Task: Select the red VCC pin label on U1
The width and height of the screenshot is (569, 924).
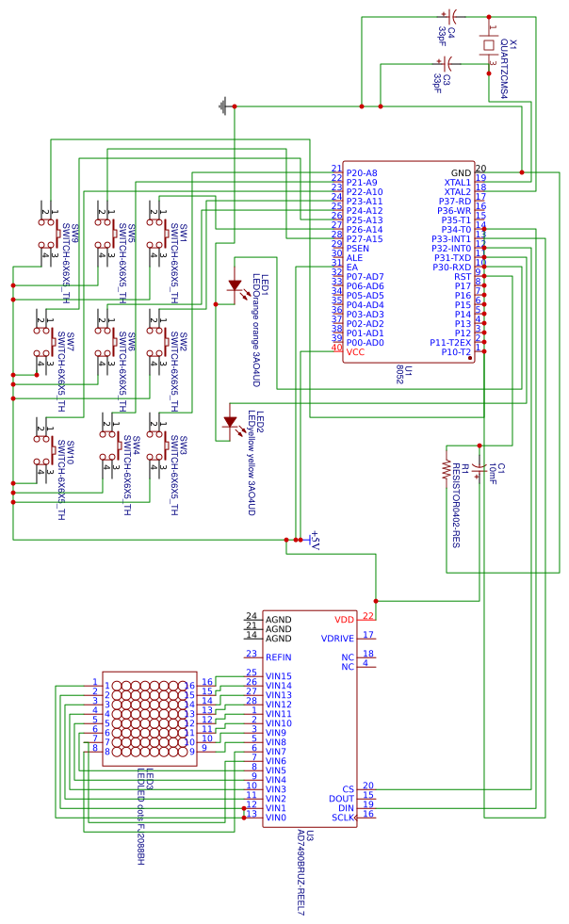Action: click(355, 352)
